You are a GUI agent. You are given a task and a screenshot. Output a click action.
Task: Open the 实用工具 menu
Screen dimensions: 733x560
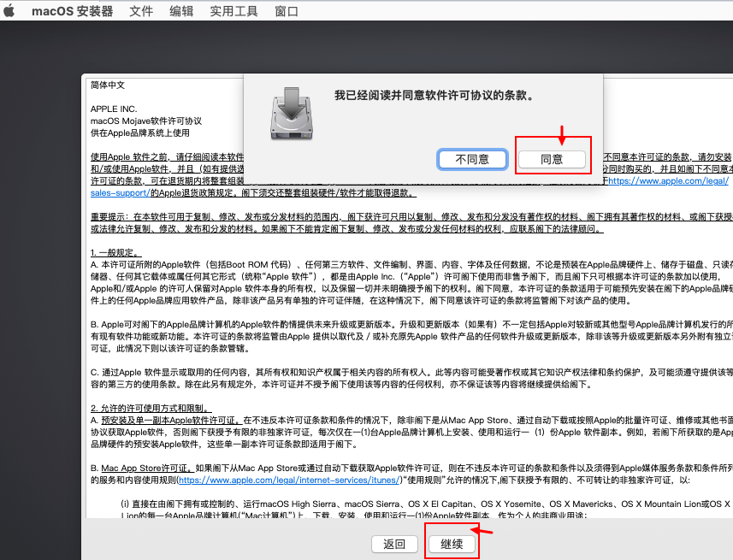pyautogui.click(x=233, y=11)
